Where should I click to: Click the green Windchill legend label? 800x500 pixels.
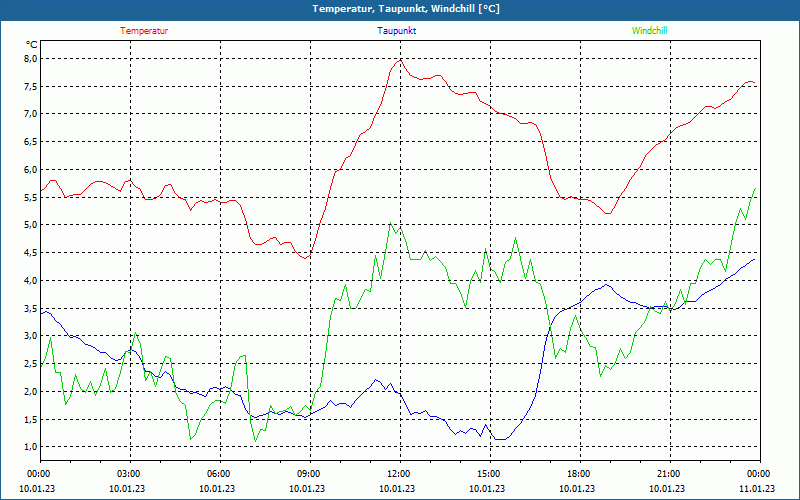(649, 31)
